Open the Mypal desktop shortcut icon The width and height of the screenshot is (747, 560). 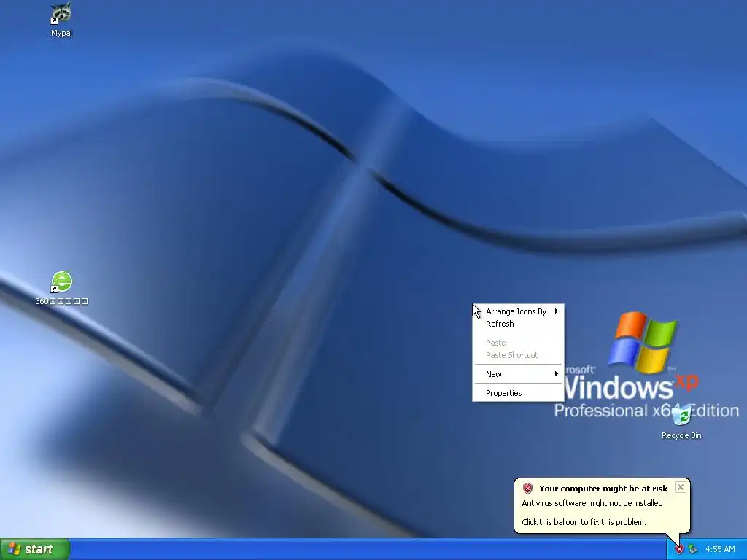click(x=61, y=13)
